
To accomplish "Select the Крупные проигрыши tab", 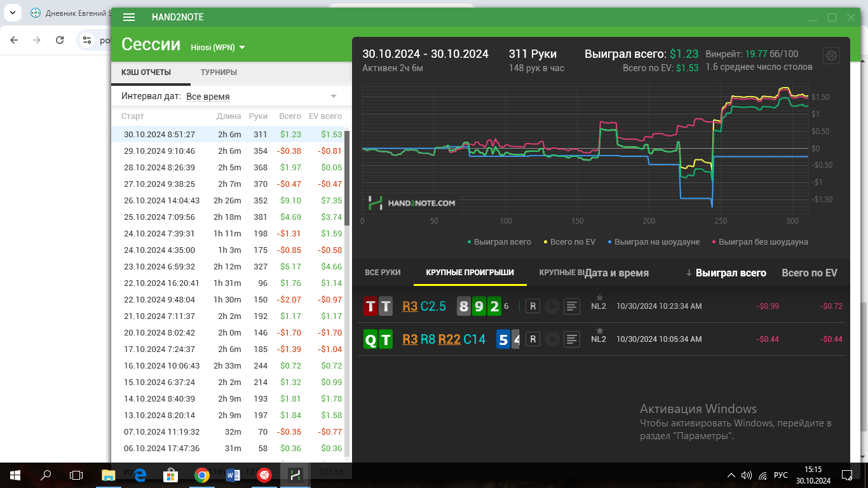I will pos(470,273).
